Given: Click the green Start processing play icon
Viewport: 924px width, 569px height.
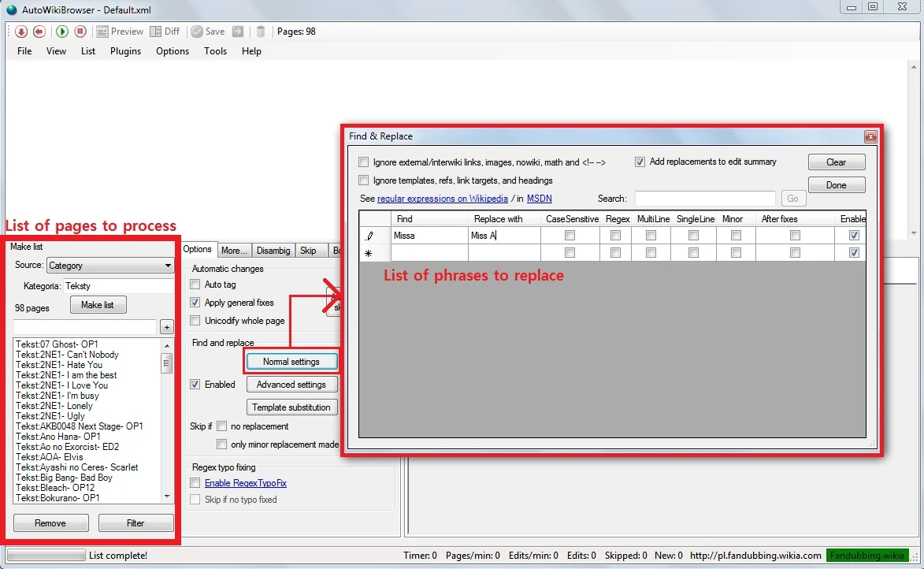Looking at the screenshot, I should coord(62,32).
